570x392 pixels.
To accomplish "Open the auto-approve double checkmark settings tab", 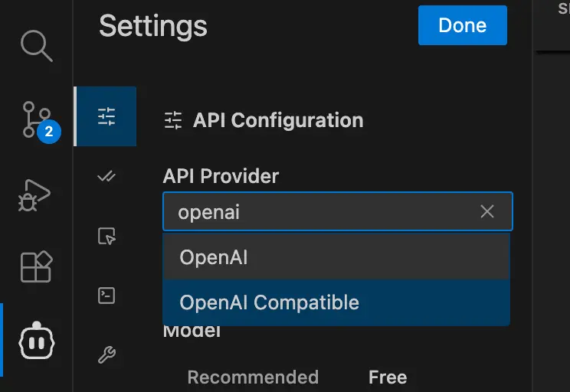I will (106, 177).
